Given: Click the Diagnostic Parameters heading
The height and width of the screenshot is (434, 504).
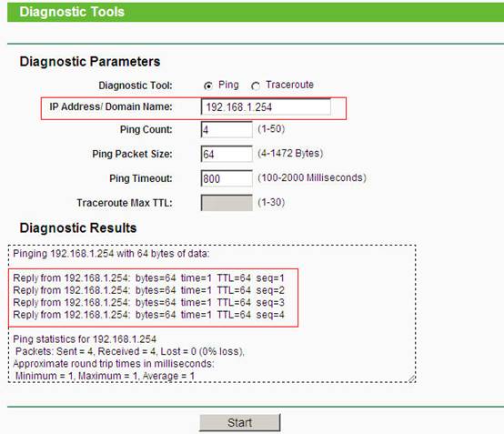Looking at the screenshot, I should [x=90, y=61].
